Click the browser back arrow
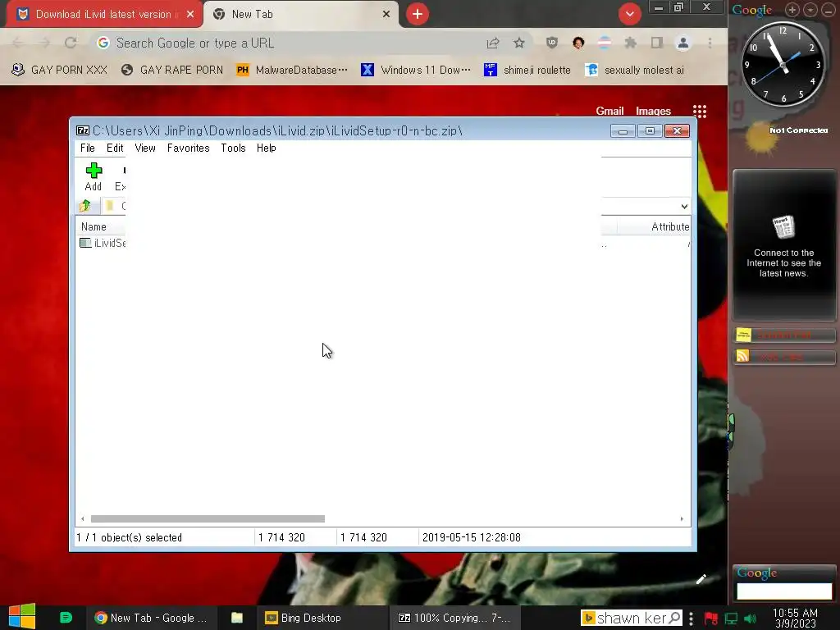 18,43
